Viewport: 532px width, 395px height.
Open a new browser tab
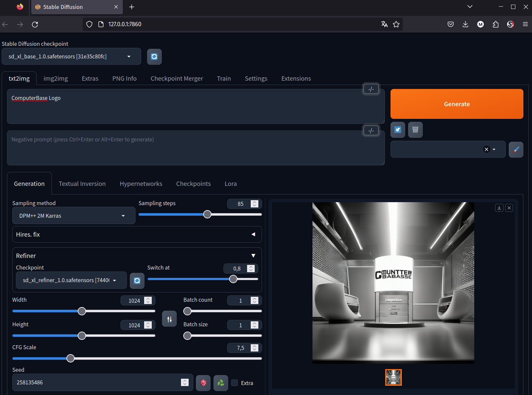click(132, 7)
